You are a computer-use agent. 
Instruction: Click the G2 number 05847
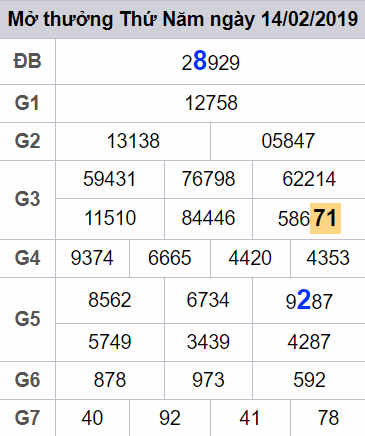(288, 141)
